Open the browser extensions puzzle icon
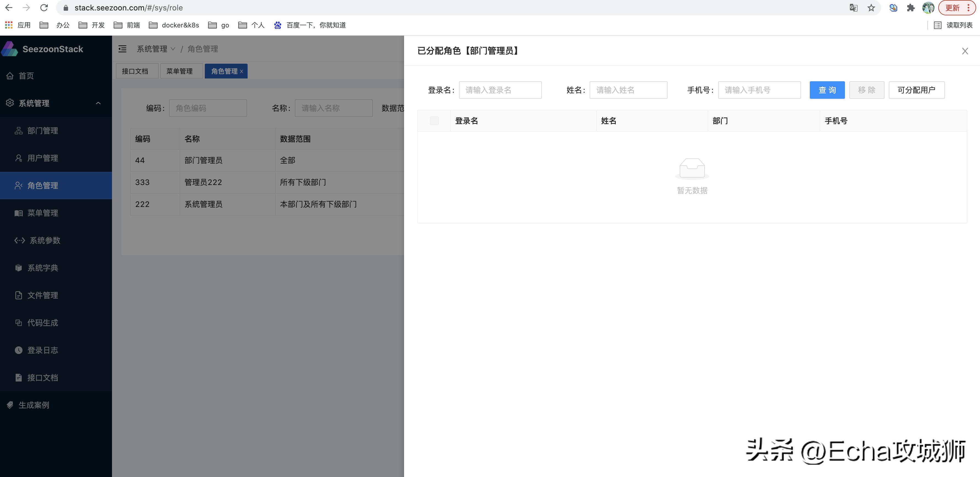The image size is (980, 477). pyautogui.click(x=911, y=8)
